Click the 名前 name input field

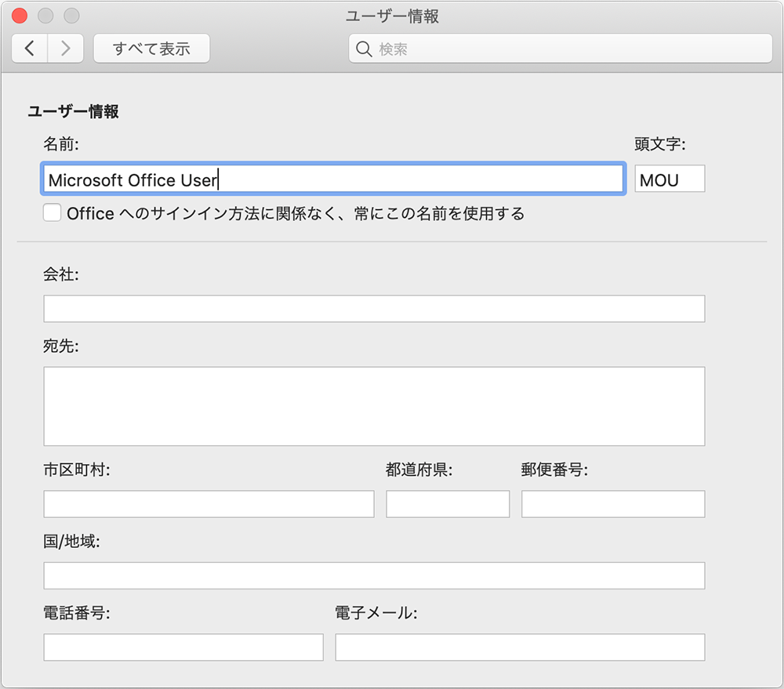point(333,179)
